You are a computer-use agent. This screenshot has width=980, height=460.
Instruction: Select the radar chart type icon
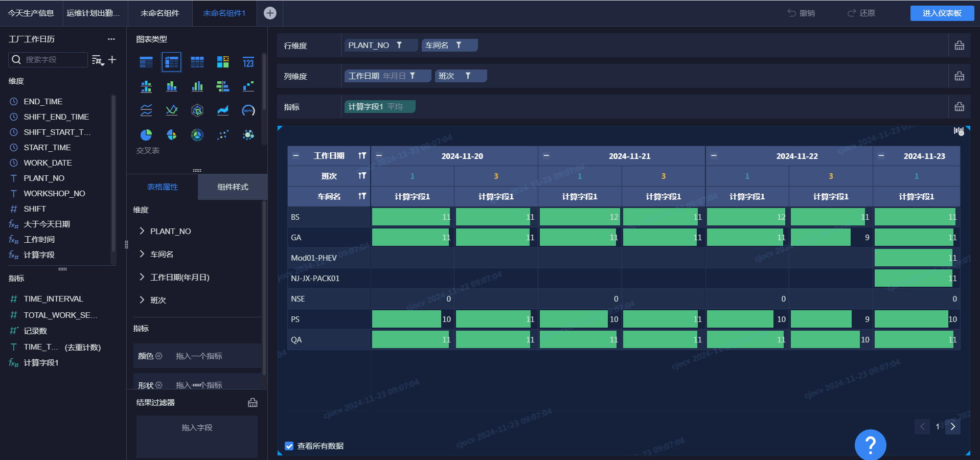[x=197, y=110]
